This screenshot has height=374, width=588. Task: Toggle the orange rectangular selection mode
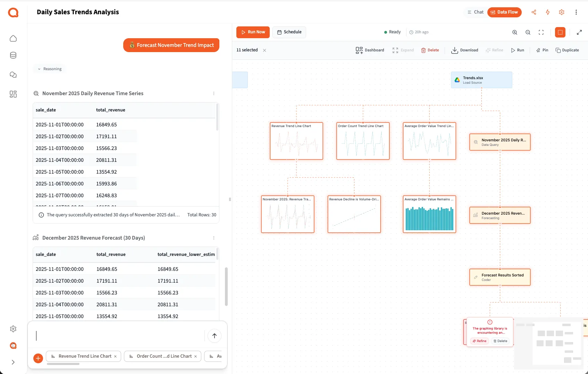pyautogui.click(x=560, y=32)
